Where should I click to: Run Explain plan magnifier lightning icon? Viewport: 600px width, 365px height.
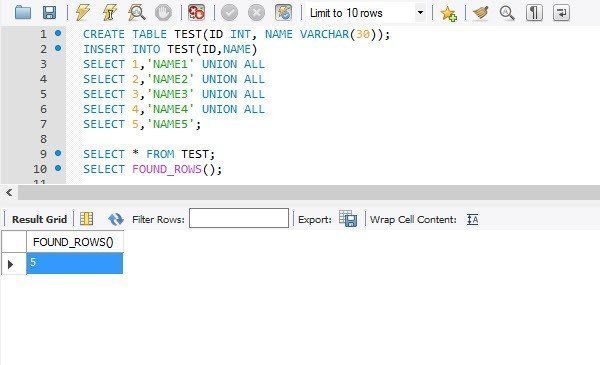pos(136,13)
